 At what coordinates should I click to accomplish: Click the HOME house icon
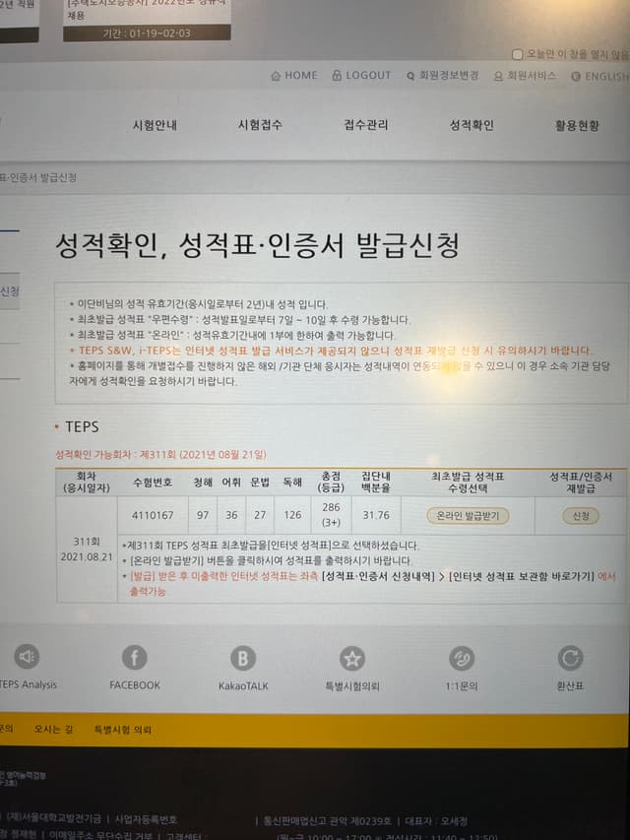click(x=276, y=76)
